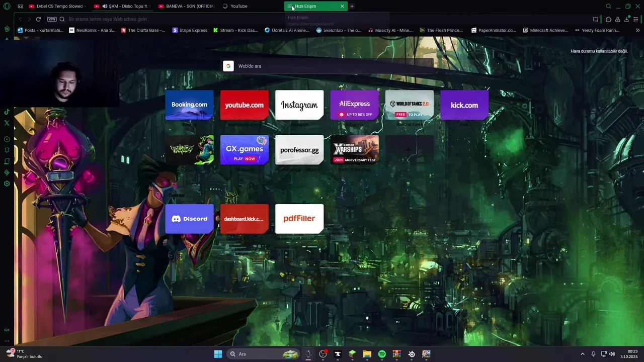
Task: Open the GX.games Play Now tile
Action: (x=244, y=149)
